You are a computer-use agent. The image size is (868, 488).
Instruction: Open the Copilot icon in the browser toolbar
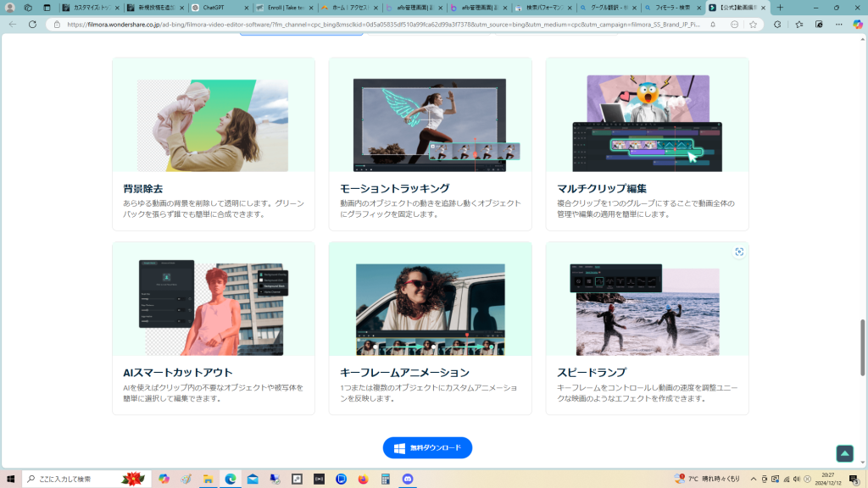click(856, 25)
